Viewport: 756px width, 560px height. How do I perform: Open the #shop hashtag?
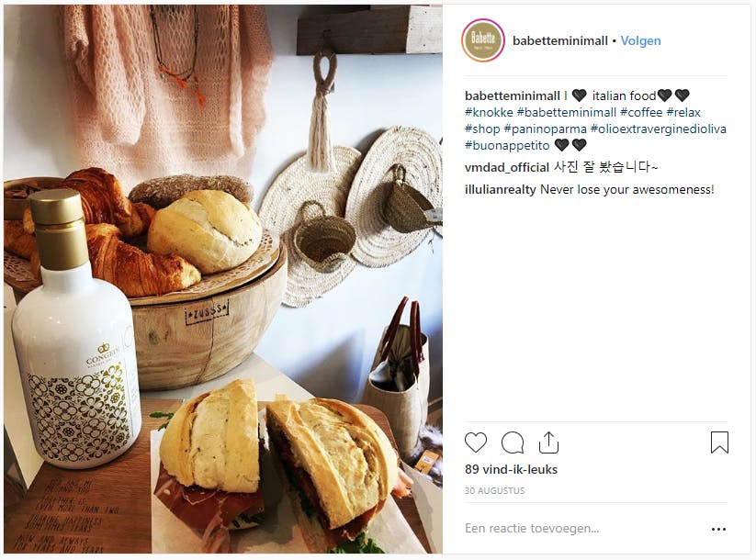point(482,129)
